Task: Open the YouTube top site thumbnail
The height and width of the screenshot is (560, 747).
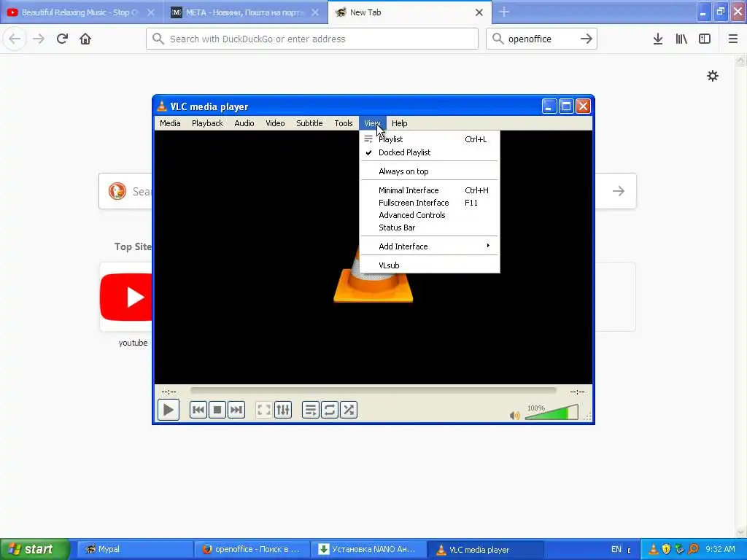Action: pyautogui.click(x=126, y=297)
